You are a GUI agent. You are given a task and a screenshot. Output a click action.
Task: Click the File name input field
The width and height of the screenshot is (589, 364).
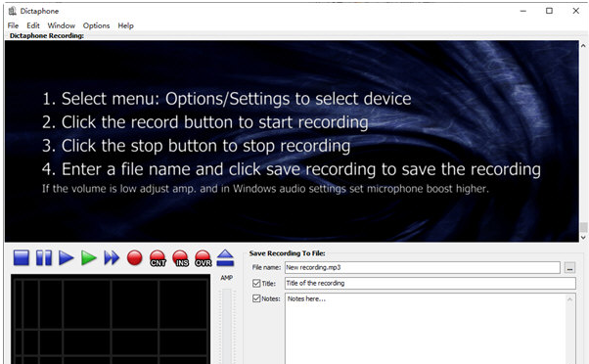point(423,267)
